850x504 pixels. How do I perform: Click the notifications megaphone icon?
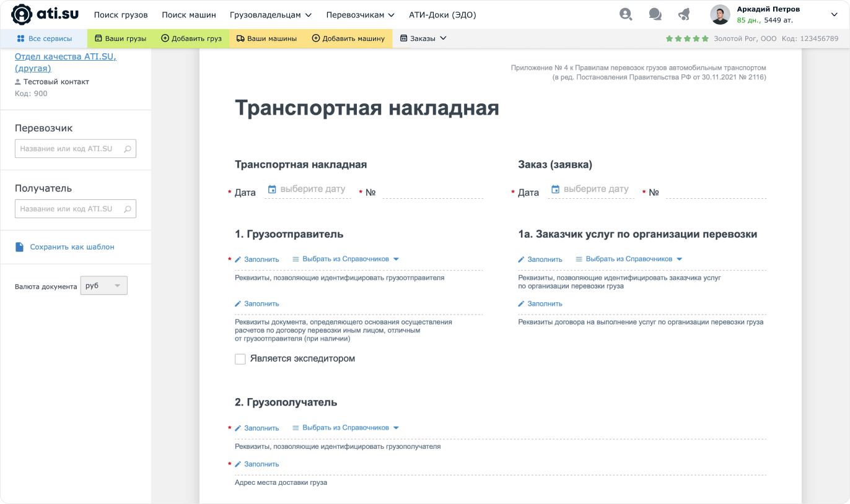click(x=684, y=14)
